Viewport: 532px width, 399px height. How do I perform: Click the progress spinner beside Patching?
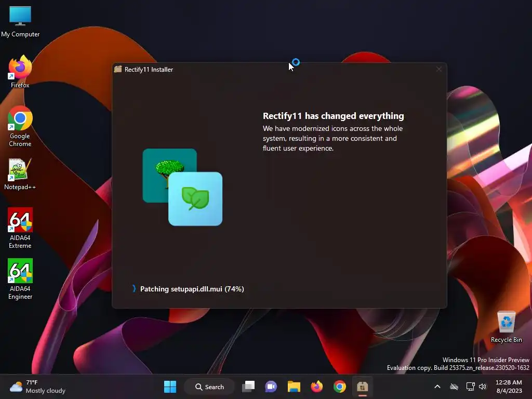[134, 289]
